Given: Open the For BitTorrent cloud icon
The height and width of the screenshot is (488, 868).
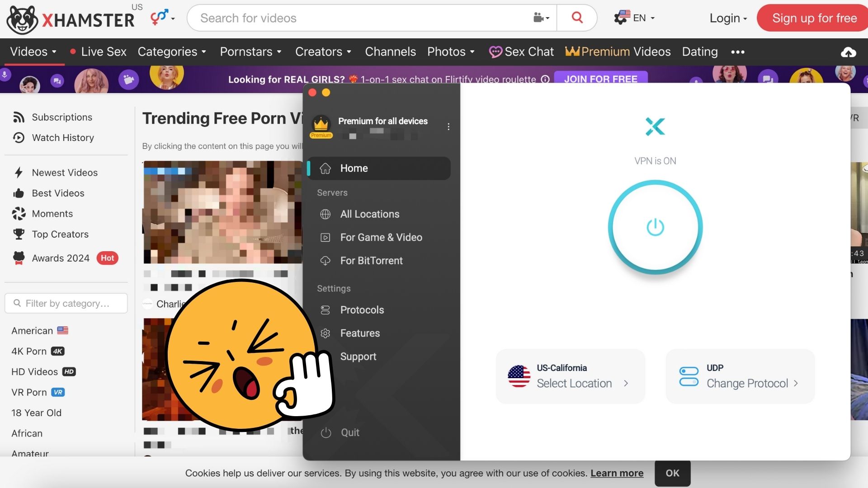Looking at the screenshot, I should coord(325,261).
